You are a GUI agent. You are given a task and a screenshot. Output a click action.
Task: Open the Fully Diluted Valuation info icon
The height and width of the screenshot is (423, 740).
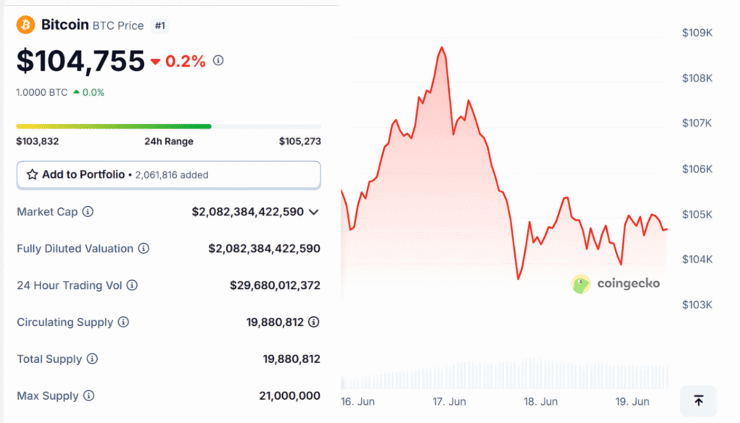click(x=143, y=248)
